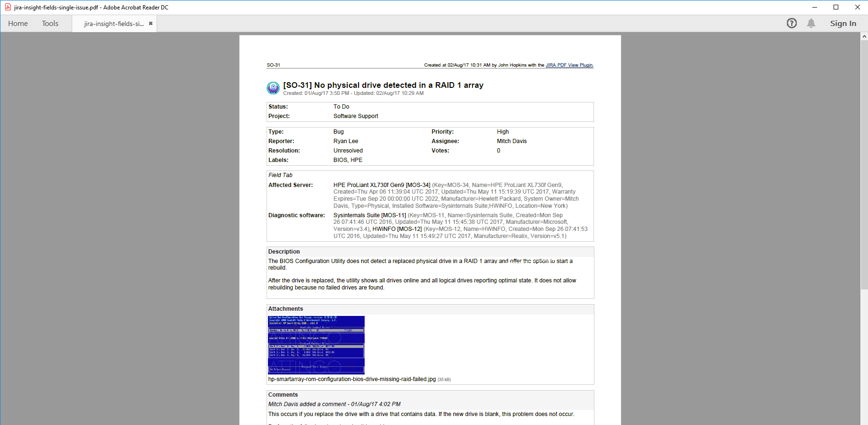Viewport: 868px width, 425px height.
Task: Click the hp-smartarray-rom-configuration attachment filename
Action: (x=352, y=379)
